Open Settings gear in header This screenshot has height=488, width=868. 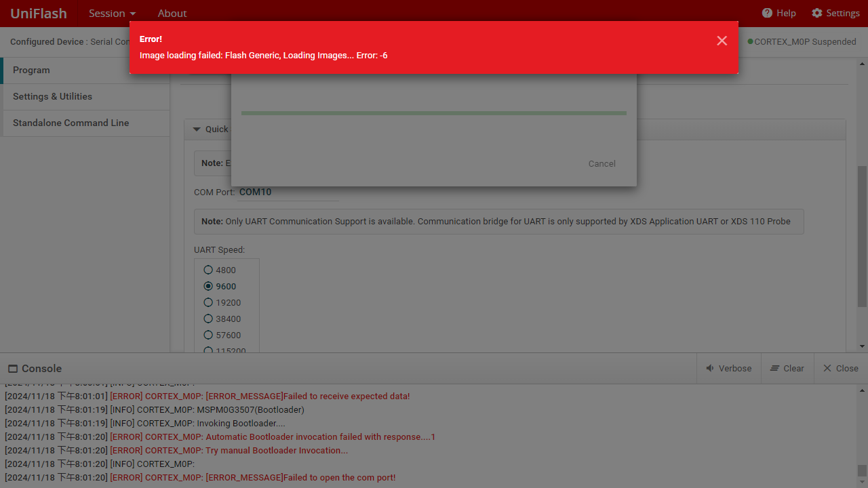pyautogui.click(x=835, y=13)
